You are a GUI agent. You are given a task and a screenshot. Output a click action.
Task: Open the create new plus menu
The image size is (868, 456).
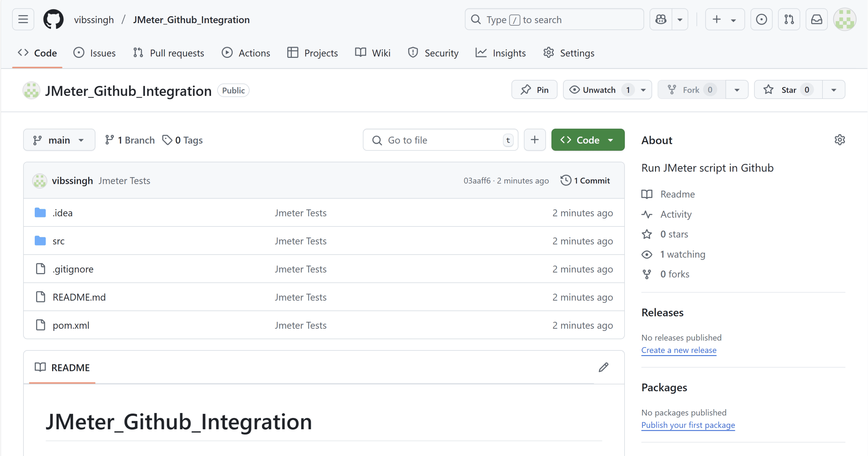725,19
